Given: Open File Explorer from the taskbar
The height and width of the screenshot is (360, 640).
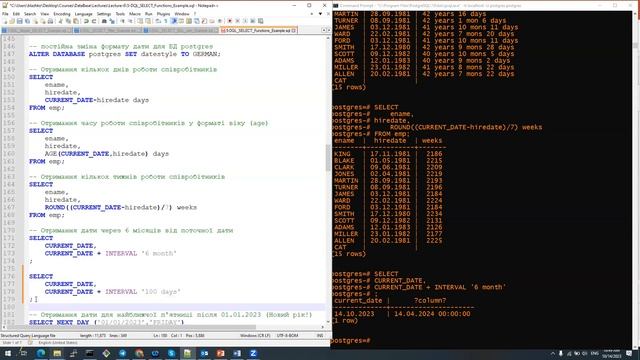Looking at the screenshot, I should pyautogui.click(x=57, y=353).
